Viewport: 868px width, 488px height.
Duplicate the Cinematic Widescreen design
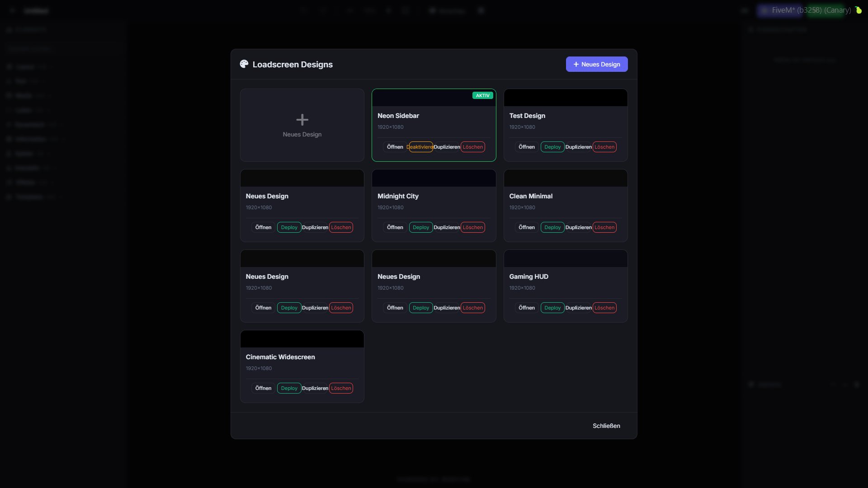click(315, 388)
